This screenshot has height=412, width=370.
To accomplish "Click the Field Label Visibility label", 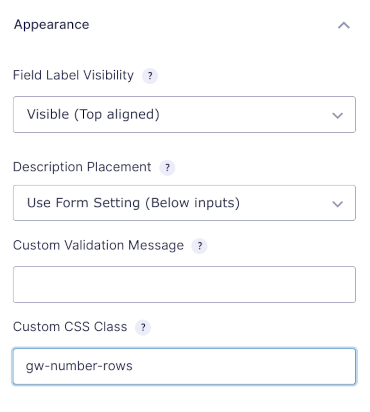I will pos(73,75).
